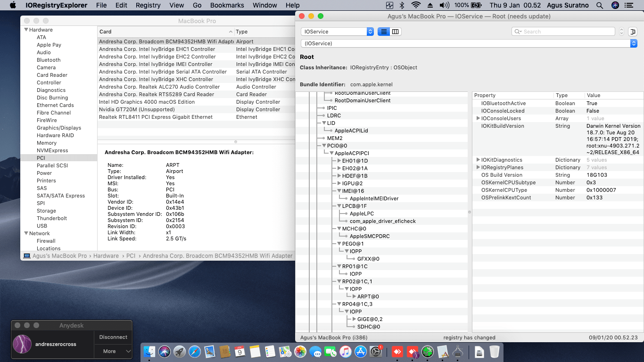Open iTunes music note icon in Dock
644x362 pixels.
pos(346,352)
